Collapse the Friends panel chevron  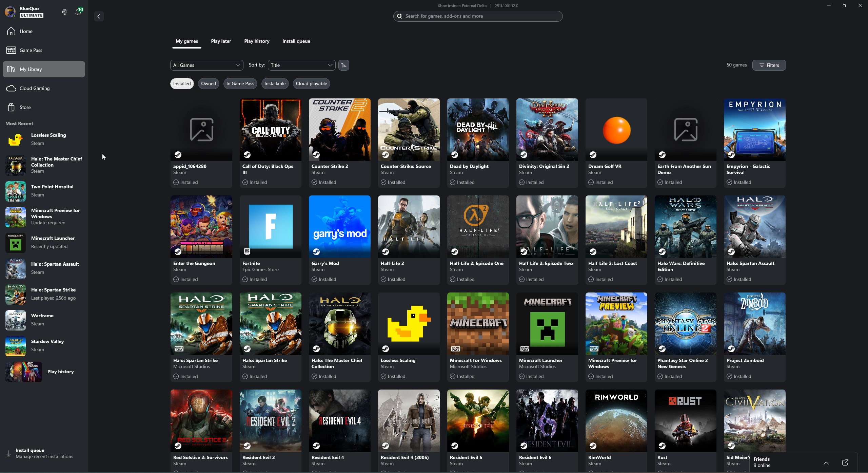(826, 462)
